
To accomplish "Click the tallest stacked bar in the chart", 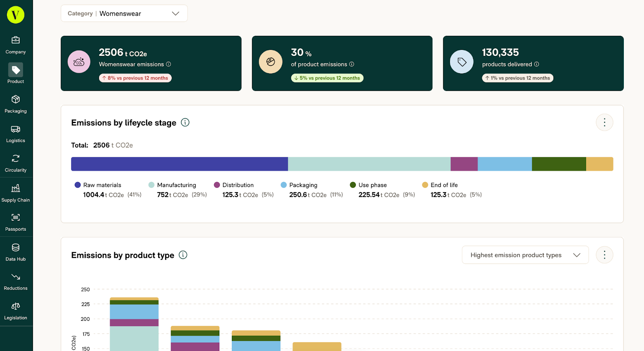I will point(134,324).
